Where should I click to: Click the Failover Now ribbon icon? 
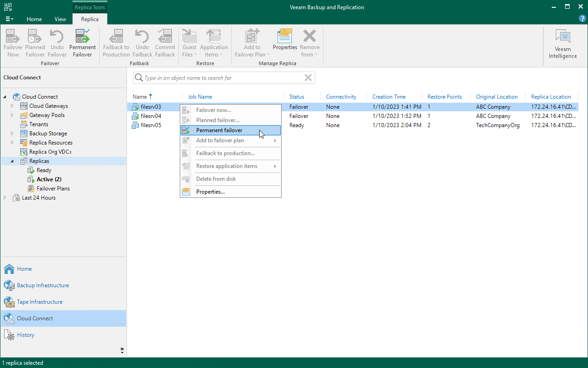point(13,43)
